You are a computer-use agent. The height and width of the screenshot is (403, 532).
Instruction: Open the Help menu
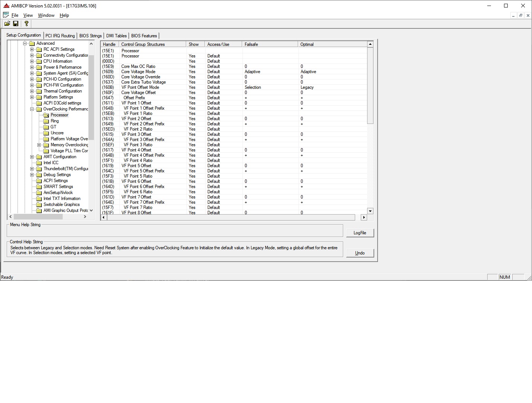tap(64, 15)
